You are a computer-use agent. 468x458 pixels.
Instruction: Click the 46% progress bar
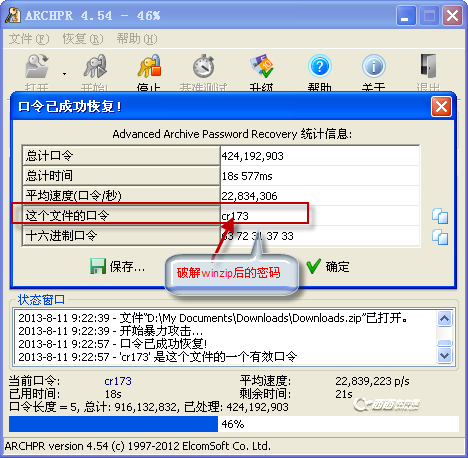(x=234, y=424)
